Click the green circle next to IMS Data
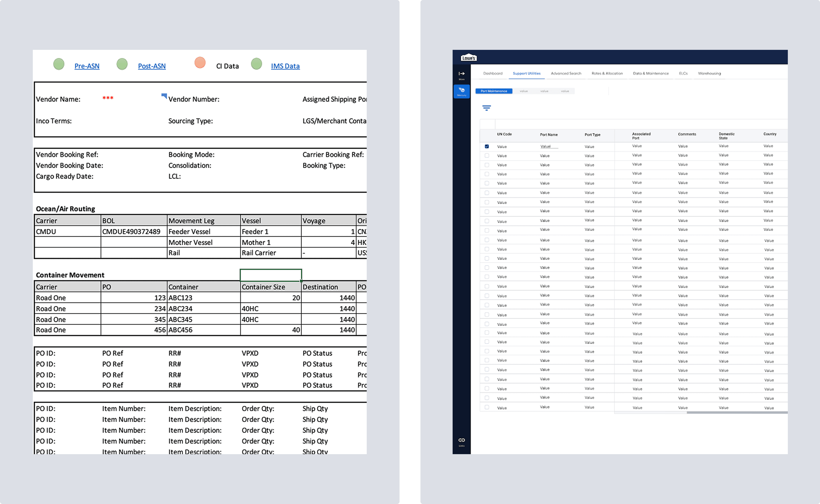820x504 pixels. tap(256, 64)
